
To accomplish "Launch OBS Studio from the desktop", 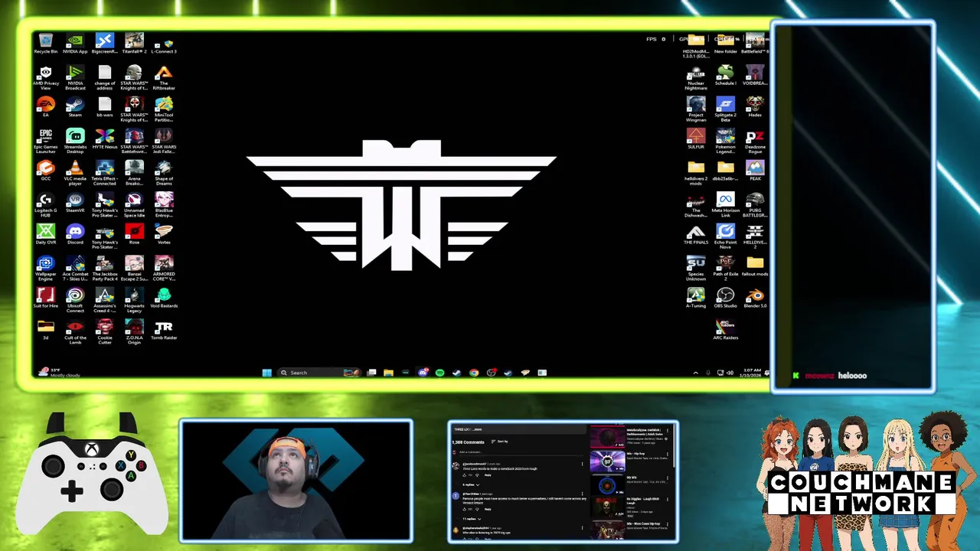I will coord(725,298).
